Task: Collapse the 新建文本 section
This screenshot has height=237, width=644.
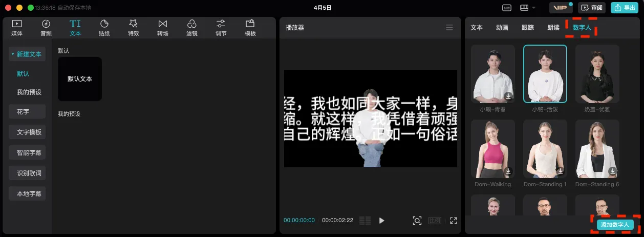Action: 27,54
